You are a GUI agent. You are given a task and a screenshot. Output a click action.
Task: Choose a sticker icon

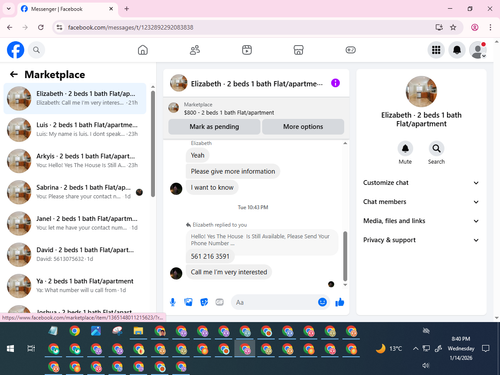click(x=204, y=302)
